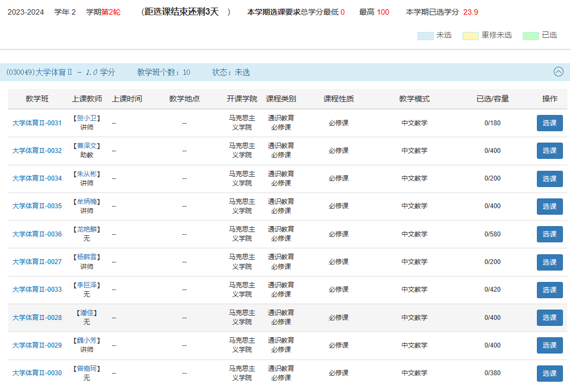This screenshot has height=392, width=570.
Task: Click the 最高 100 credit limit
Action: (374, 12)
